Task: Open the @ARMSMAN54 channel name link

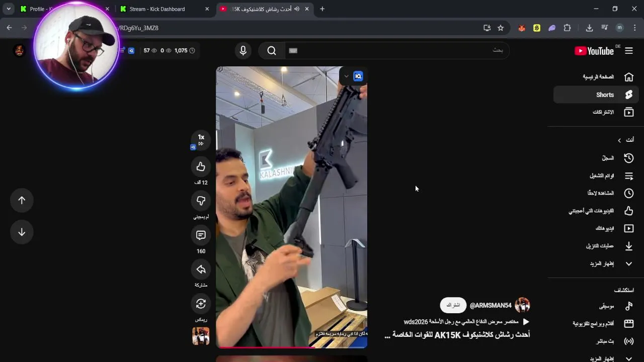Action: (x=491, y=306)
